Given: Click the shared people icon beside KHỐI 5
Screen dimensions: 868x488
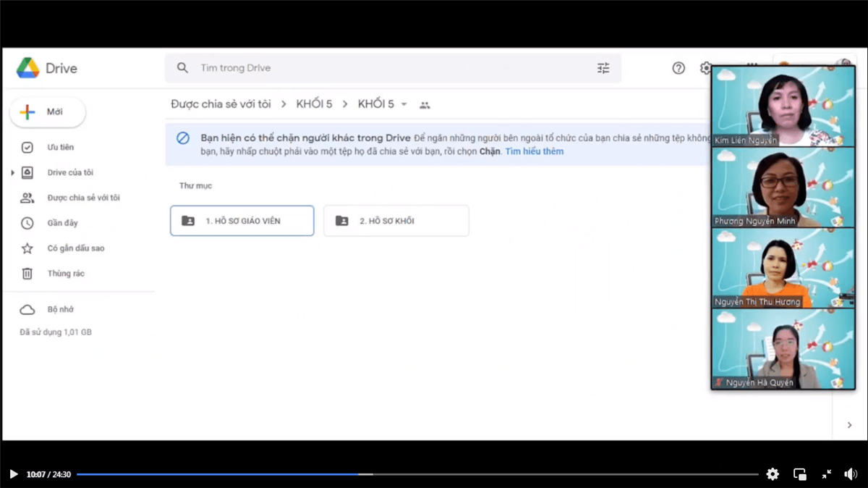Looking at the screenshot, I should [x=425, y=105].
